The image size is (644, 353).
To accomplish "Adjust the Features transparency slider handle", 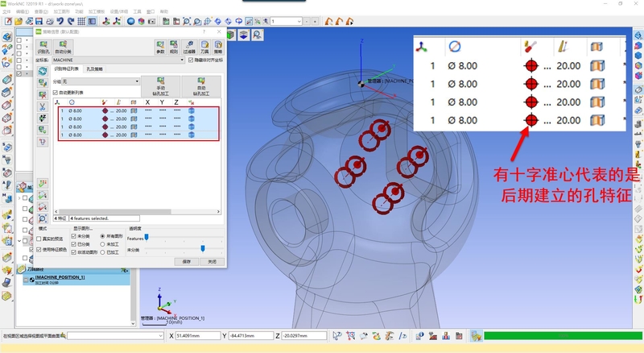I will [x=147, y=237].
